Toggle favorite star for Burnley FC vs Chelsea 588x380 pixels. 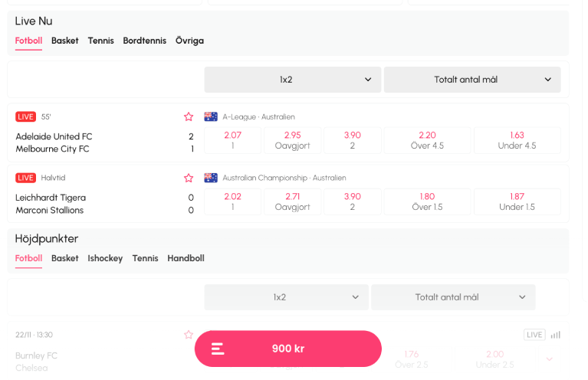point(189,335)
